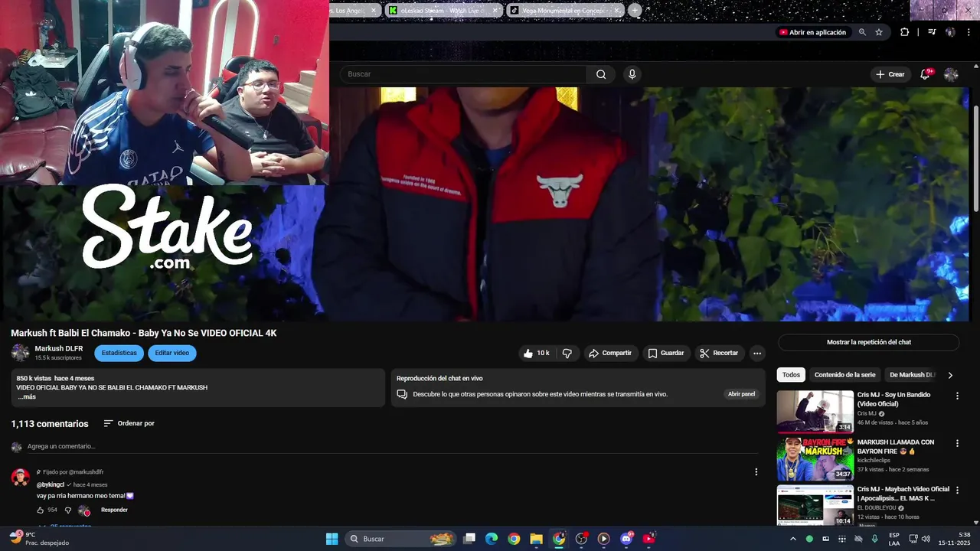Open Cris MJ Maybach video thumbnail
The height and width of the screenshot is (551, 980).
815,505
